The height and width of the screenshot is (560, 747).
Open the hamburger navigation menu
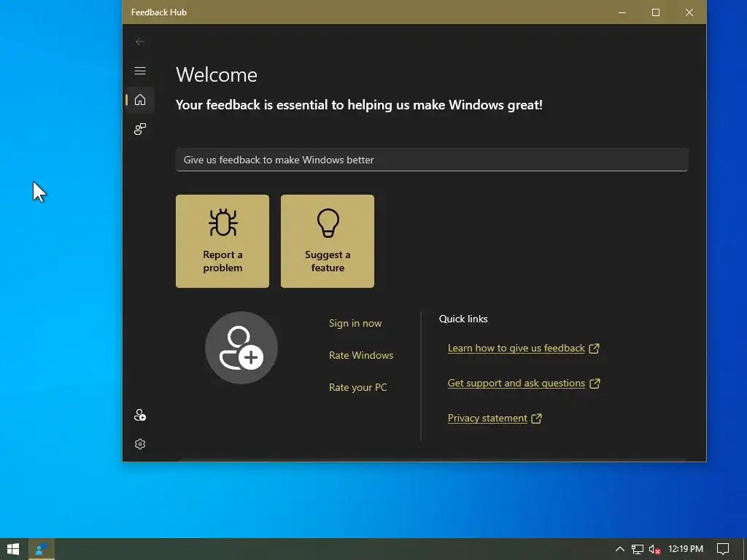(140, 71)
